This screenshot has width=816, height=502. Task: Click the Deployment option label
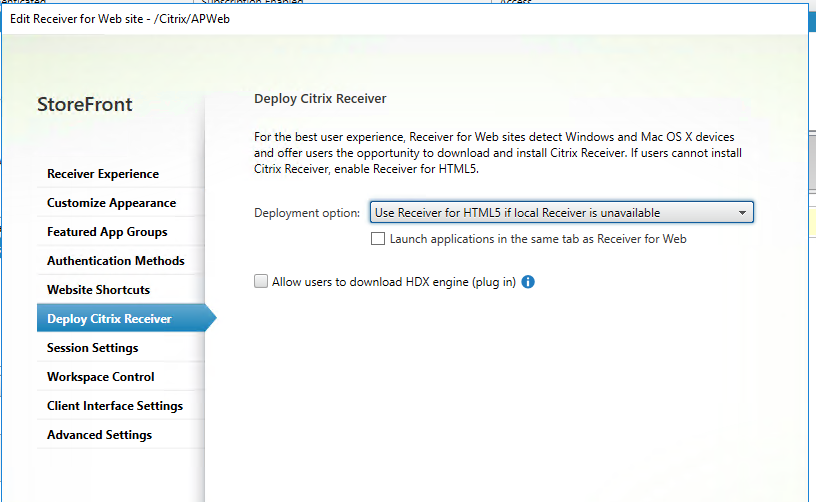[x=306, y=213]
